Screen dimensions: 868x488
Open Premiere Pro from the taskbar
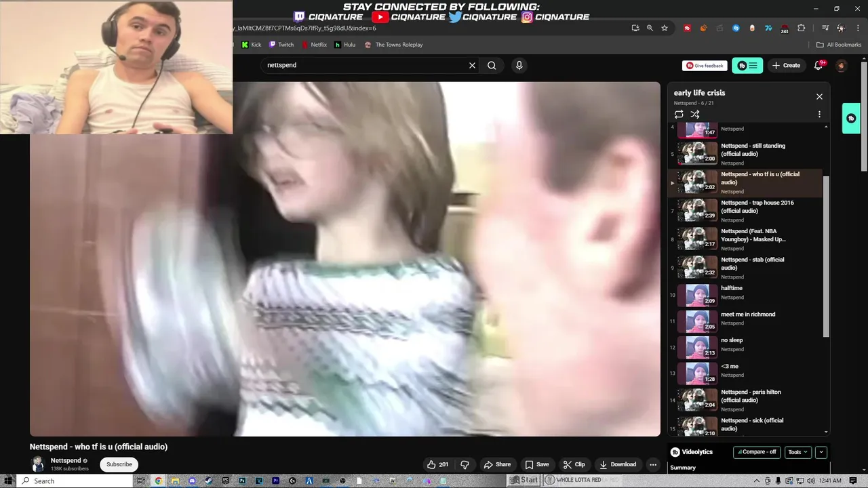click(276, 481)
